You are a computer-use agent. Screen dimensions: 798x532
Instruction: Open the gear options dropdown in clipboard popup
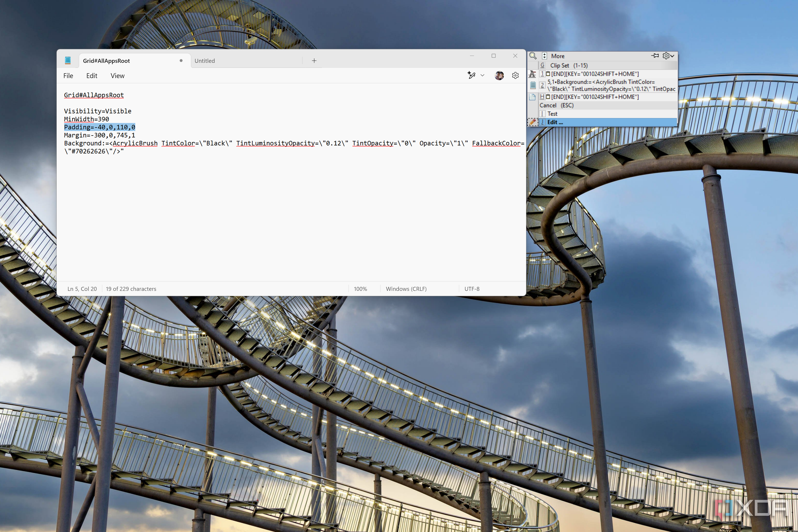point(668,56)
